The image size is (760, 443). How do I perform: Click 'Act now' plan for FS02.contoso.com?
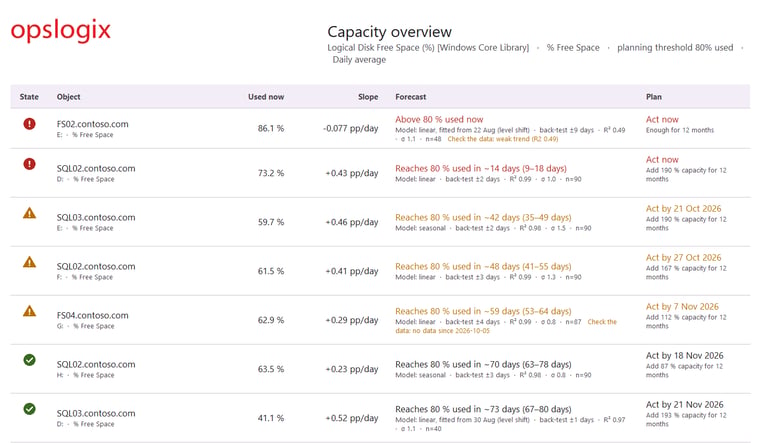662,119
